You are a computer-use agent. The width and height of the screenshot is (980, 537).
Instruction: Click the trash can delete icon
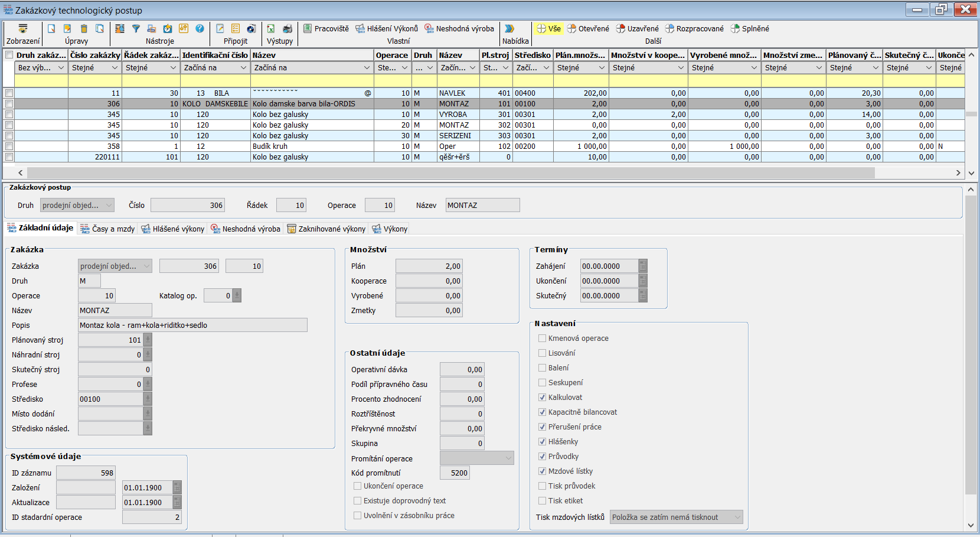click(x=84, y=28)
